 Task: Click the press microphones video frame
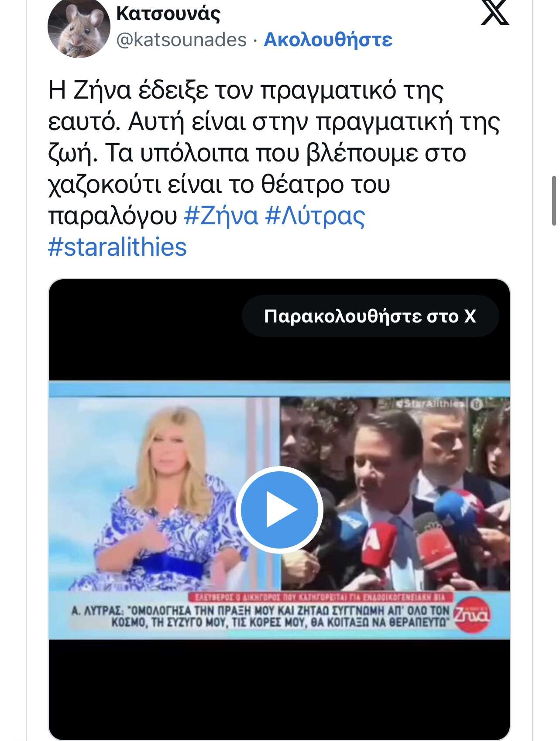[395, 493]
